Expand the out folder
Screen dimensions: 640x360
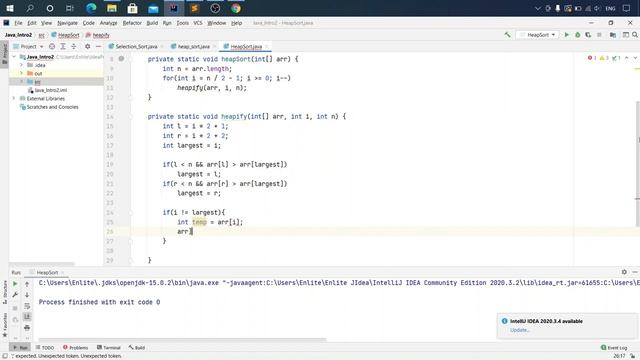click(x=21, y=73)
